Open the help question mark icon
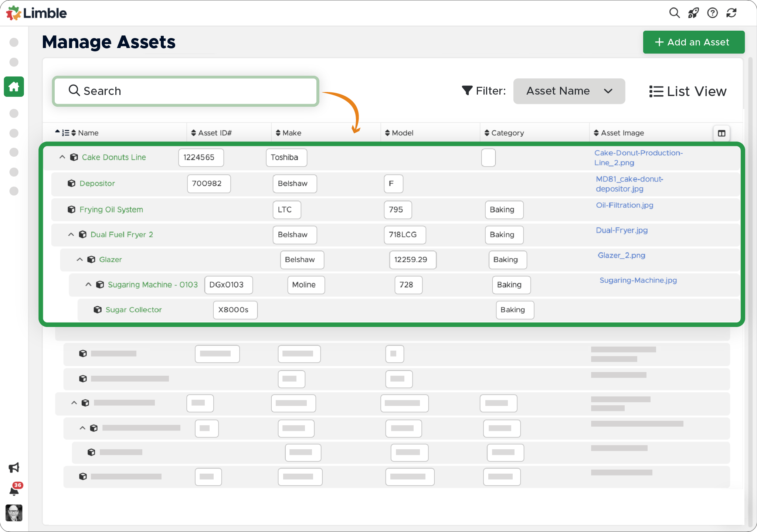Viewport: 757px width, 532px height. [x=712, y=13]
